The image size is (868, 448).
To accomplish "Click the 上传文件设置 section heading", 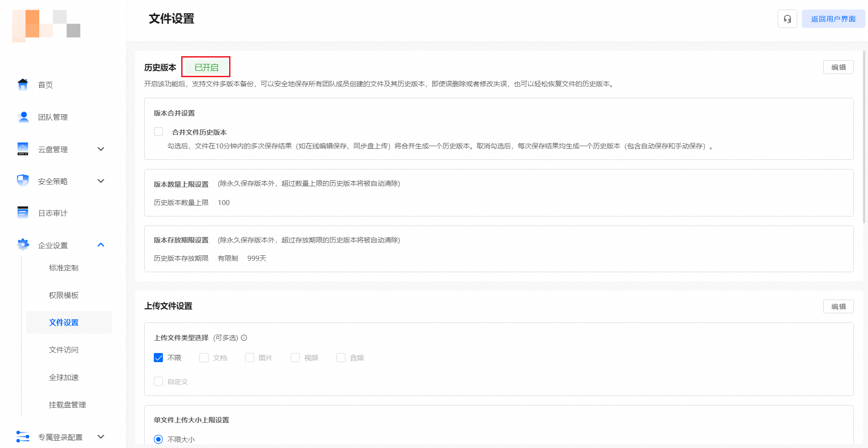I will pos(168,306).
